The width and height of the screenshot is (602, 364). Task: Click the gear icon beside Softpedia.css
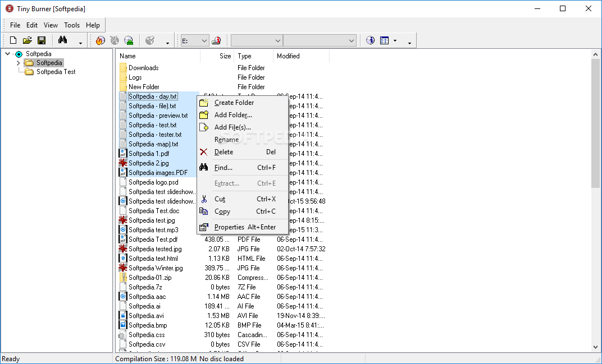tap(123, 335)
